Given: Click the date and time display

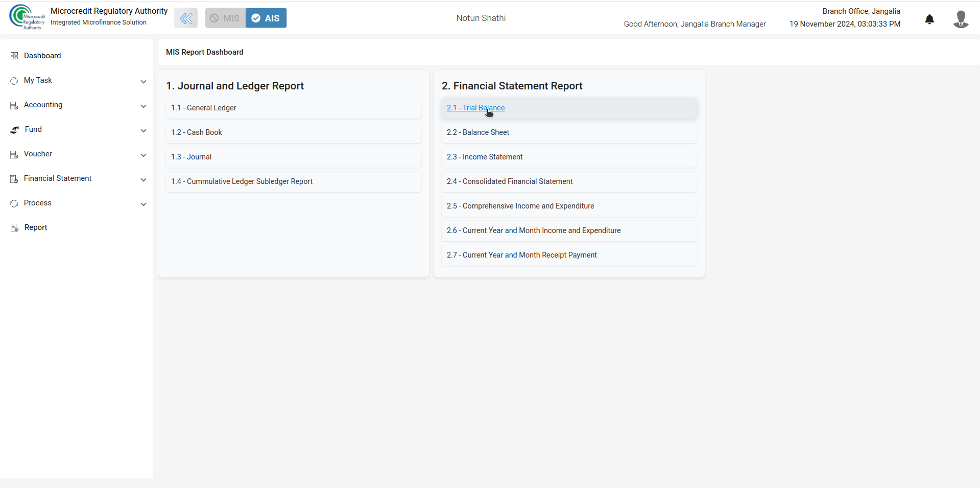Looking at the screenshot, I should [x=845, y=24].
